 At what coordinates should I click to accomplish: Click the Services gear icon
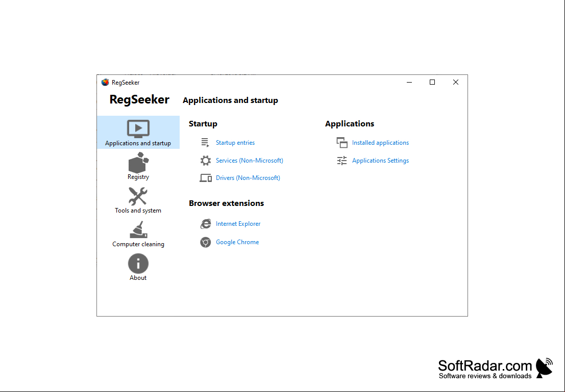(x=205, y=161)
